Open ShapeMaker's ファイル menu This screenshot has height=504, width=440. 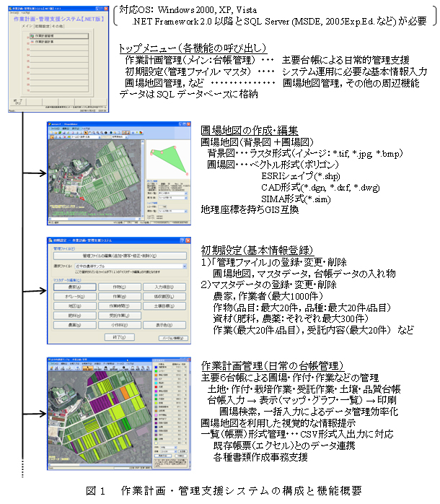[55, 129]
